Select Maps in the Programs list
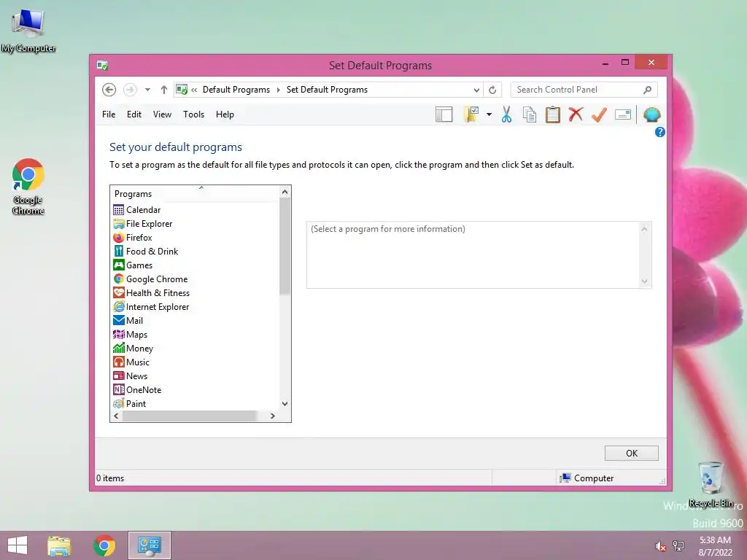747x560 pixels. coord(136,334)
